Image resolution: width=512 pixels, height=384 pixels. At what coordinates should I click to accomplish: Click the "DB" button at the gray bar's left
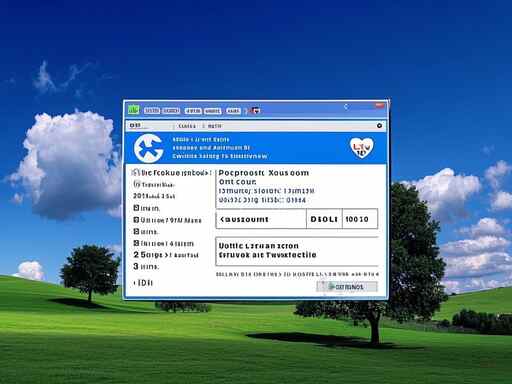(135, 125)
